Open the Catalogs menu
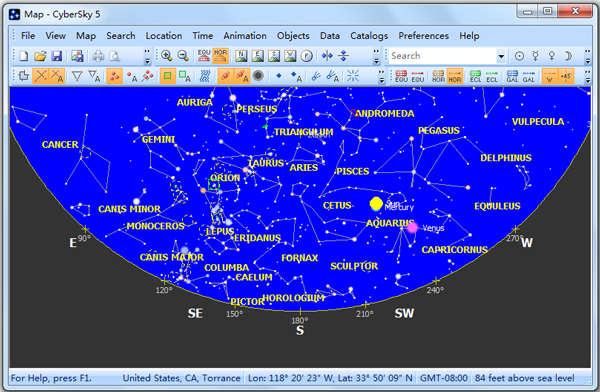The width and height of the screenshot is (600, 392). (369, 36)
